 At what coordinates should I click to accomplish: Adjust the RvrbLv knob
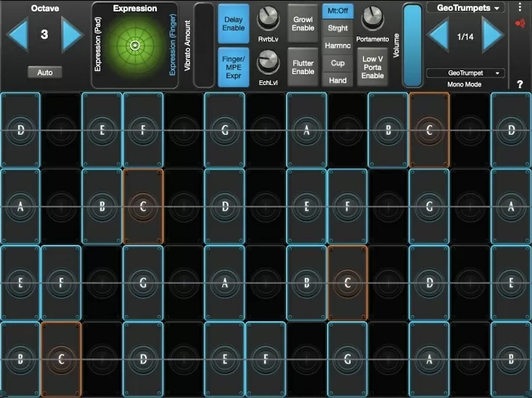point(268,18)
